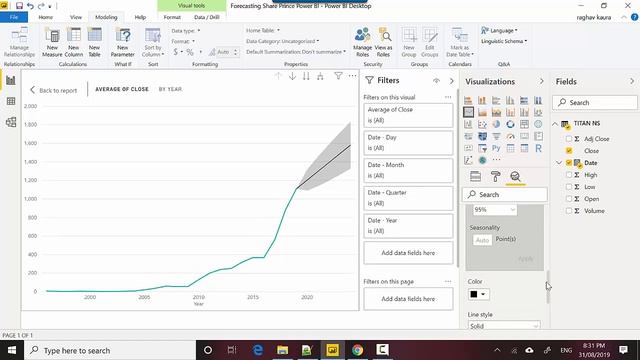This screenshot has height=360, width=640.
Task: Open the forecast Color swatch picker
Action: [478, 294]
